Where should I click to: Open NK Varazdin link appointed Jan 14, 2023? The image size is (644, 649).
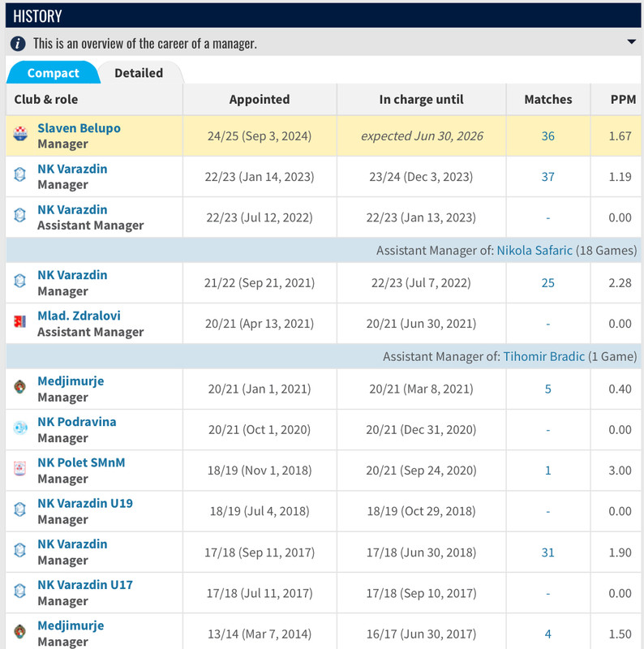point(72,169)
